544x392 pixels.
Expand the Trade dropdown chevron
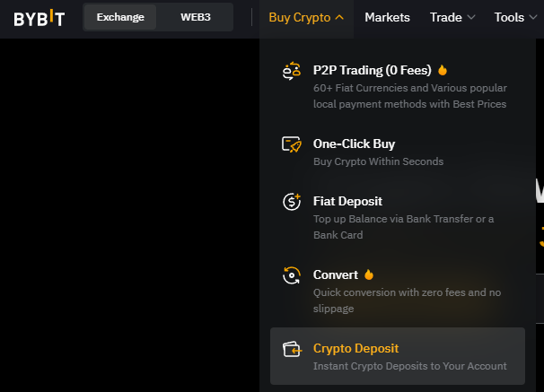(471, 17)
